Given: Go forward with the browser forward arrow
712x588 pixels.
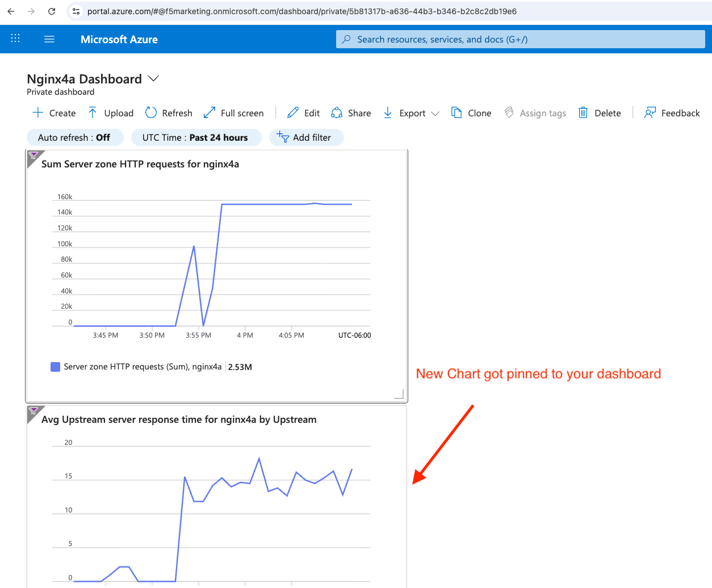Looking at the screenshot, I should (x=31, y=11).
